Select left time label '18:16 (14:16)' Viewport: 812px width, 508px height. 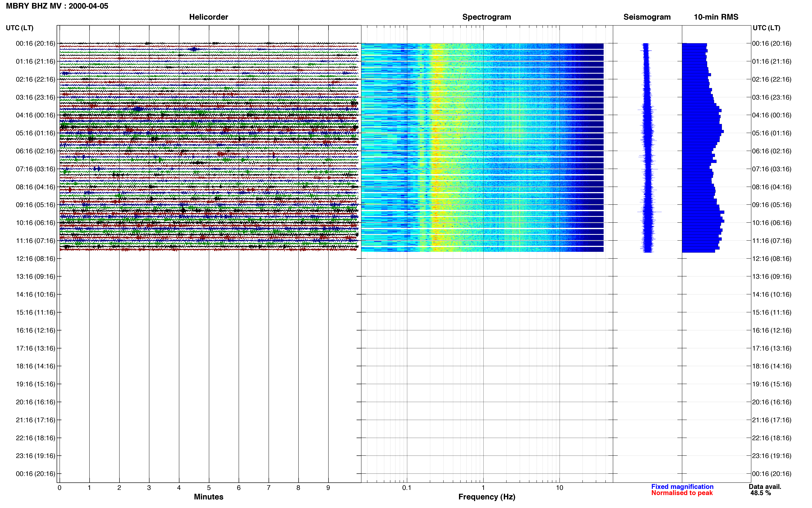click(x=36, y=366)
